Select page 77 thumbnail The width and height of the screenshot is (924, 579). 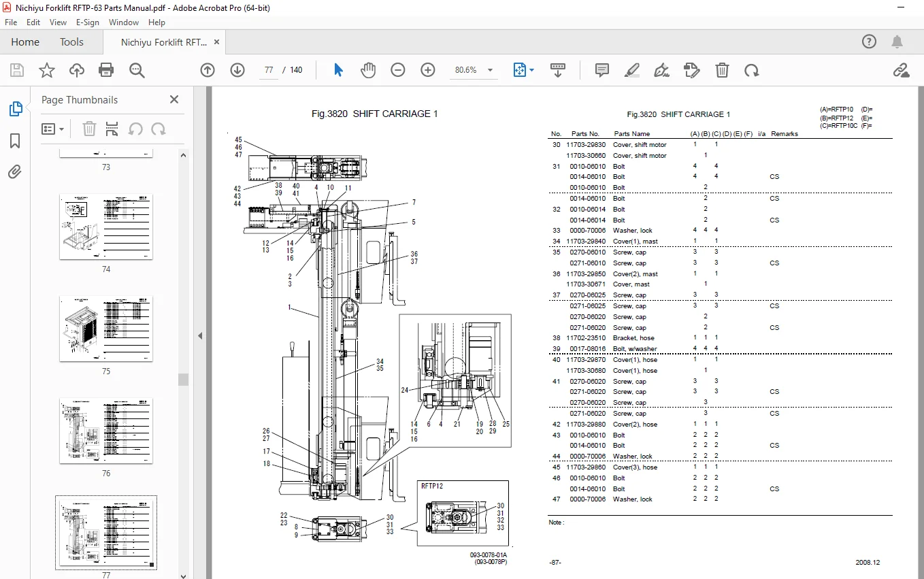[106, 533]
